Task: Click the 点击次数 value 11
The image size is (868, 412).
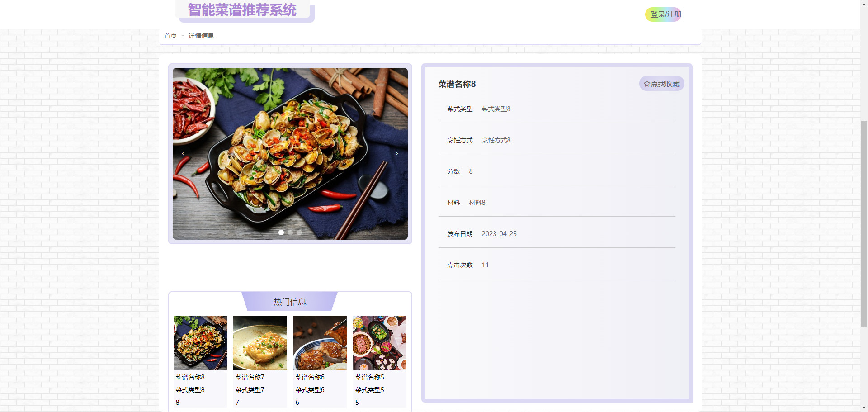Action: pyautogui.click(x=485, y=265)
